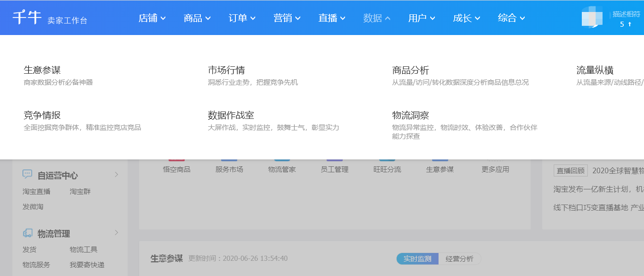Screen dimensions: 644x276
Task: Open the 2020全球智慧物 news headline
Action: pyautogui.click(x=618, y=170)
